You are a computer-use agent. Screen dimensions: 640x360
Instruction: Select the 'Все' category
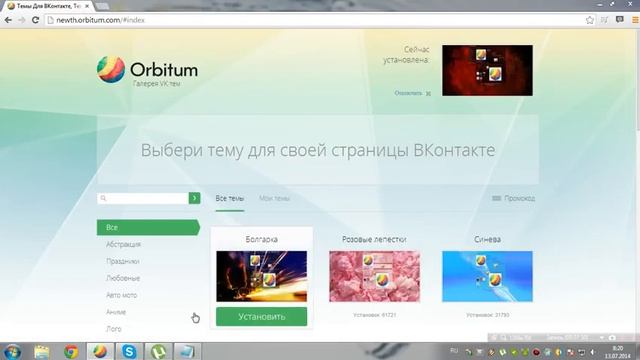148,227
